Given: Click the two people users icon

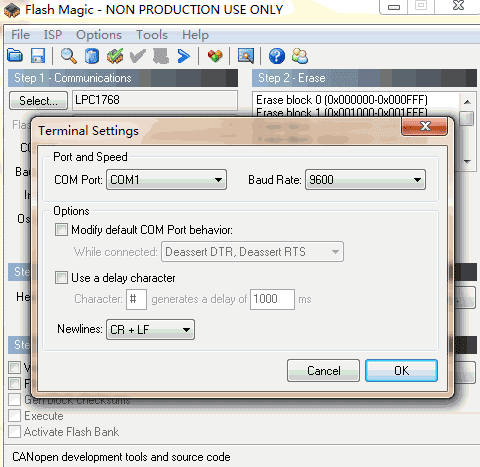Looking at the screenshot, I should (300, 56).
